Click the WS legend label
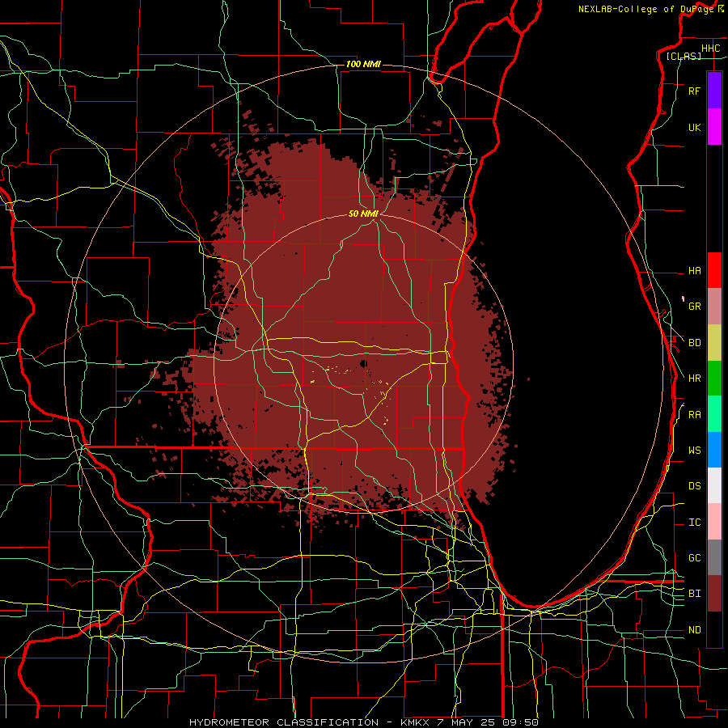This screenshot has height=728, width=728. (x=695, y=451)
